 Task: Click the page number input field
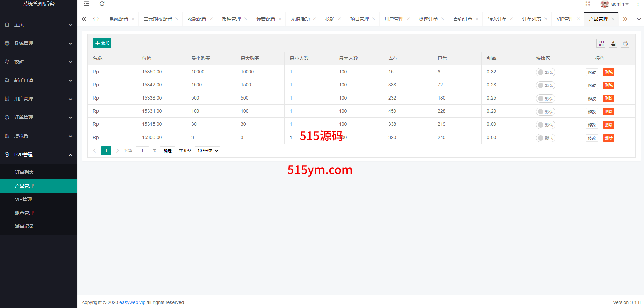coord(142,151)
